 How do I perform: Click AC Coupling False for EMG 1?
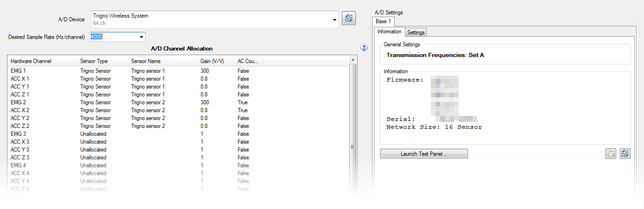click(x=243, y=70)
